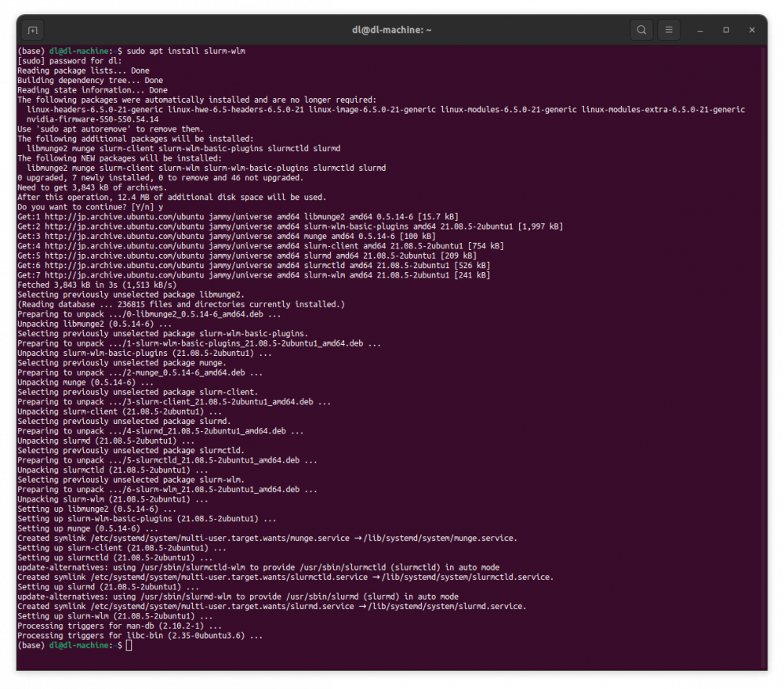Click the 'dl@dl-machine: ~' window title

click(391, 30)
